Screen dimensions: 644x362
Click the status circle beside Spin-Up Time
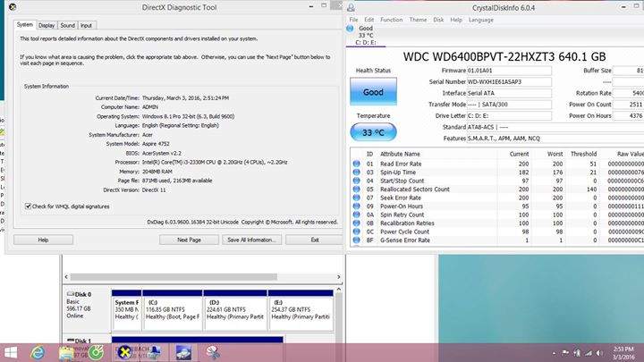point(356,172)
